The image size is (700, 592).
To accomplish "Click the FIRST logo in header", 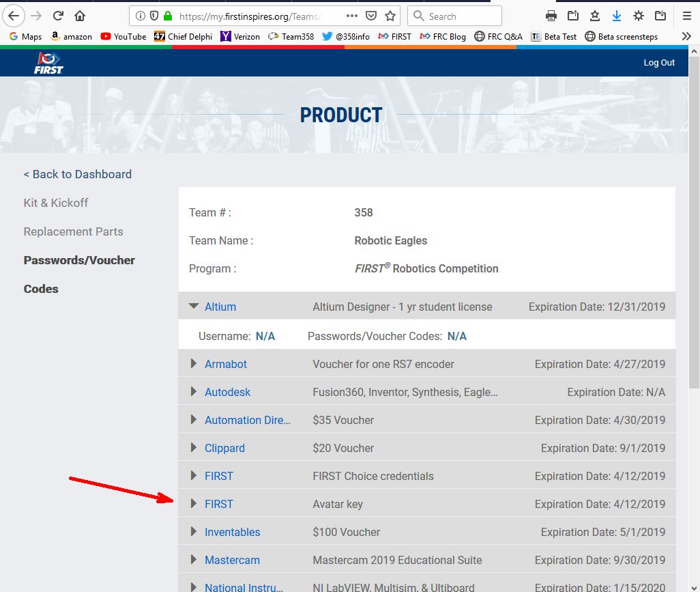I will pyautogui.click(x=48, y=63).
